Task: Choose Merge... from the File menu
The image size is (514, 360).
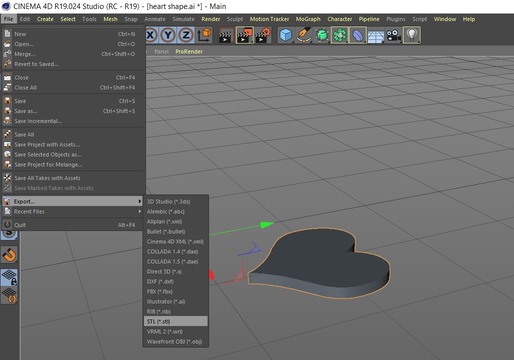Action: click(x=73, y=54)
